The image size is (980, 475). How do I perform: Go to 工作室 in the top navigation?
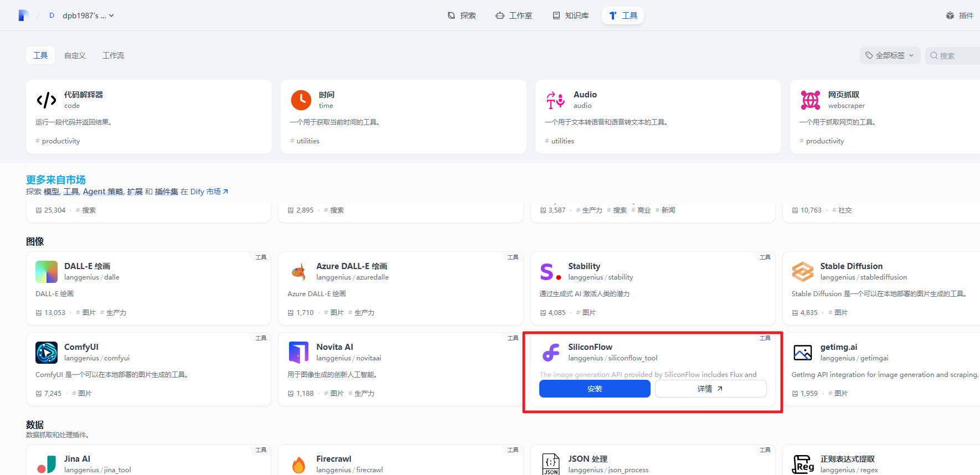tap(514, 16)
